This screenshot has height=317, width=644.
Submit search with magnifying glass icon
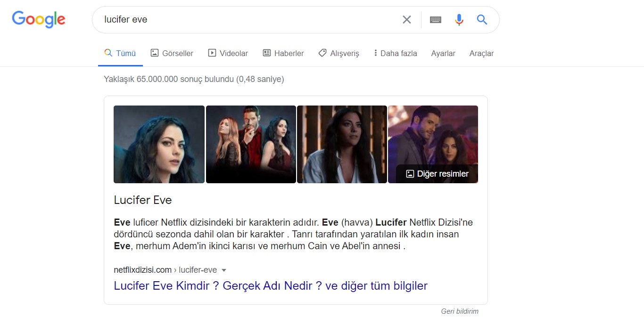[x=482, y=19]
